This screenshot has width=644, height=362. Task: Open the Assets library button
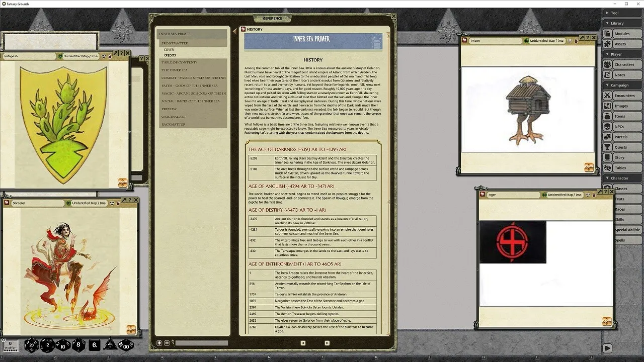[x=622, y=44]
